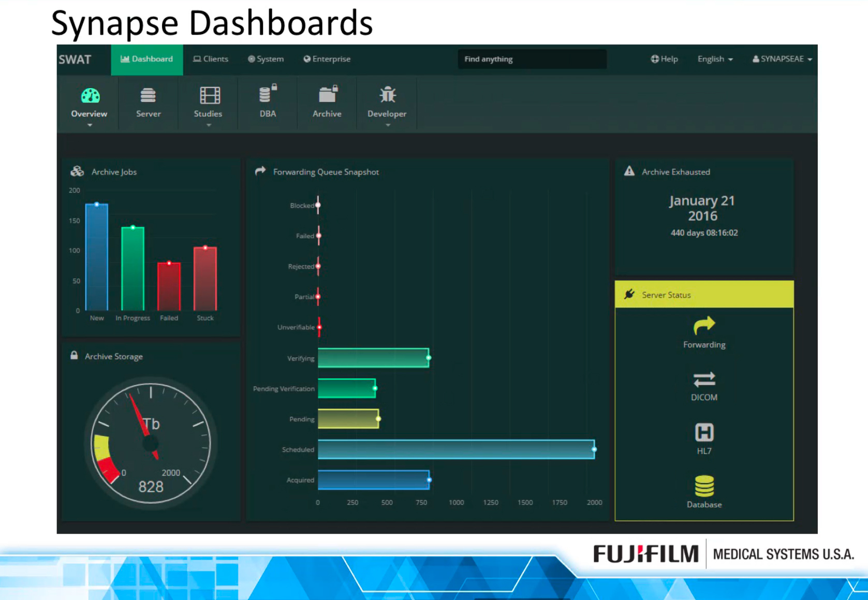Image resolution: width=868 pixels, height=600 pixels.
Task: Open the Archive folder icon
Action: tap(327, 95)
